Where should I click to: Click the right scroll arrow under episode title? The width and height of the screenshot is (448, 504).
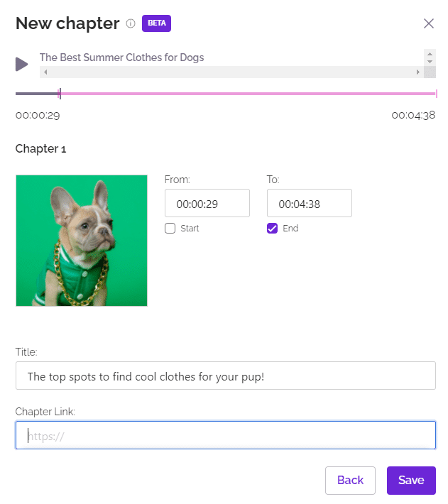pyautogui.click(x=418, y=72)
